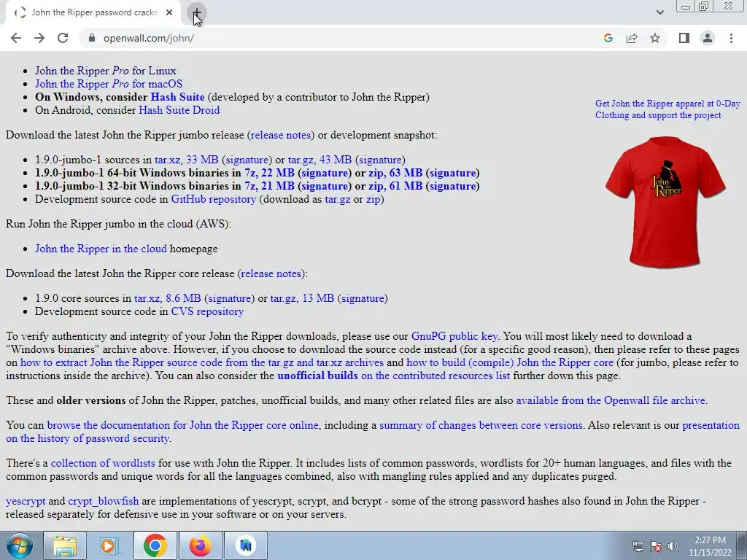Open the Chrome profile avatar
The image size is (747, 560).
click(708, 38)
